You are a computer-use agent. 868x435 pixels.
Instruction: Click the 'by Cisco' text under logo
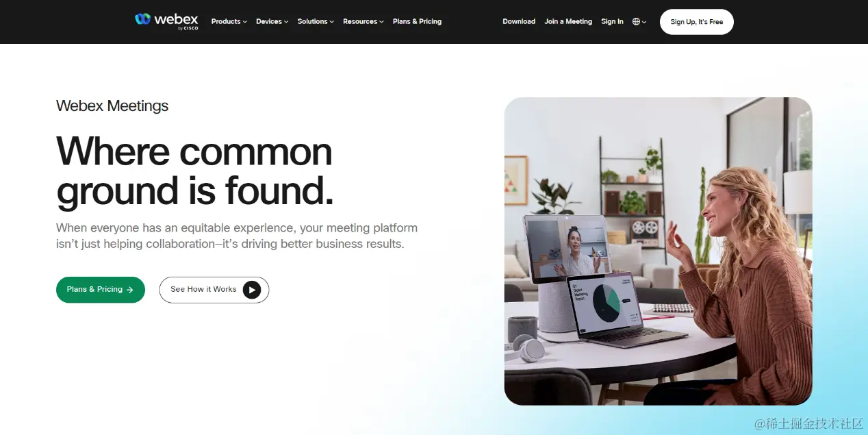(x=188, y=29)
